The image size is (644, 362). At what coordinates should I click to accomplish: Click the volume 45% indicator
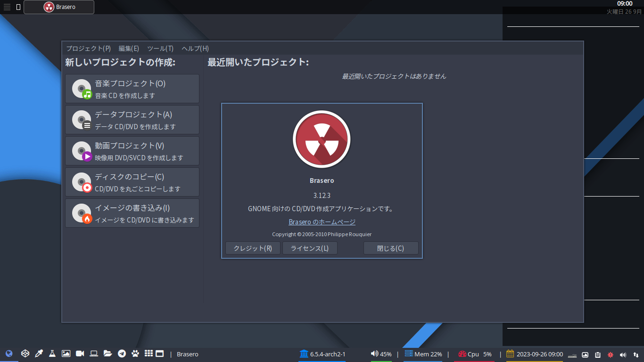click(381, 354)
